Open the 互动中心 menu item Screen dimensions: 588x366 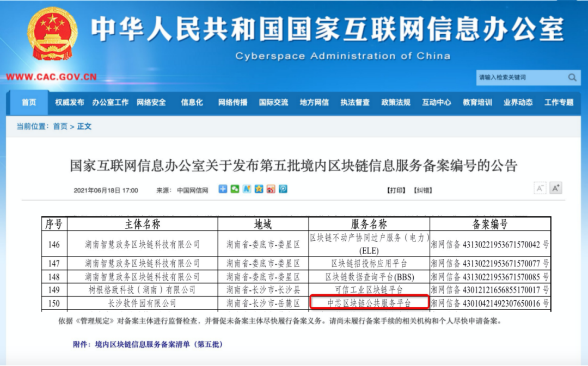(x=437, y=102)
